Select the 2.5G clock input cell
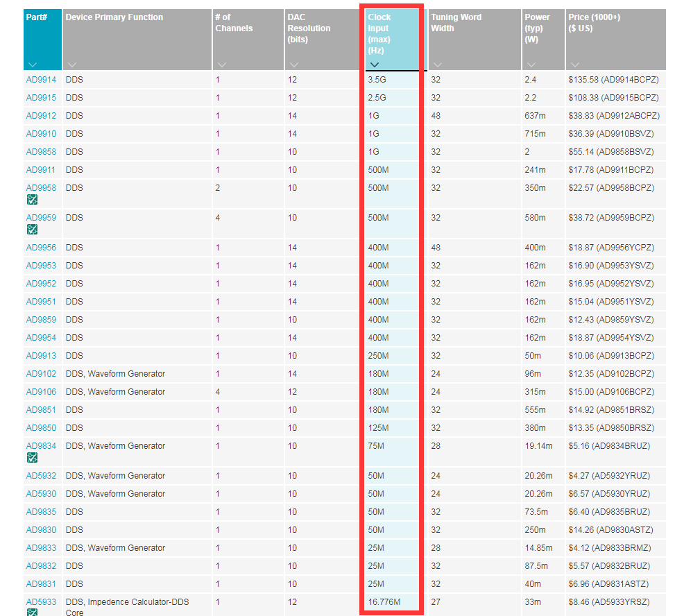This screenshot has width=675, height=616. tap(377, 98)
